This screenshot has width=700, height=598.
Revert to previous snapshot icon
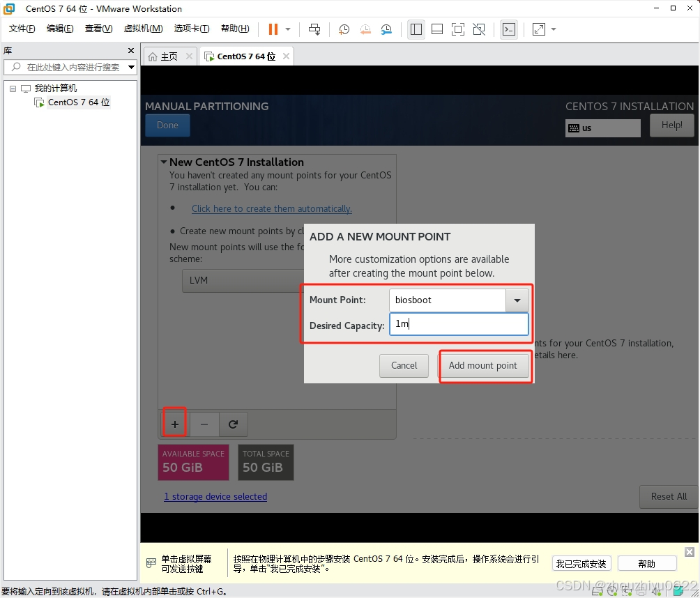[x=365, y=29]
